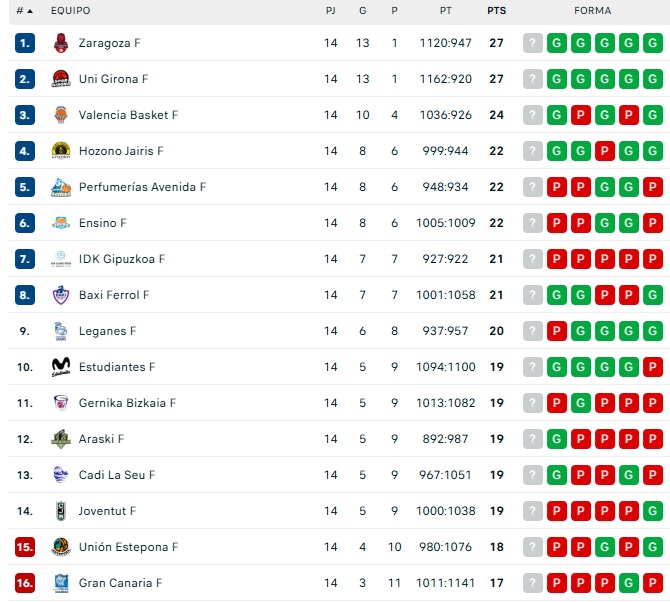Viewport: 670px width, 602px height.
Task: Click the Valencia Basket F logo
Action: click(60, 115)
